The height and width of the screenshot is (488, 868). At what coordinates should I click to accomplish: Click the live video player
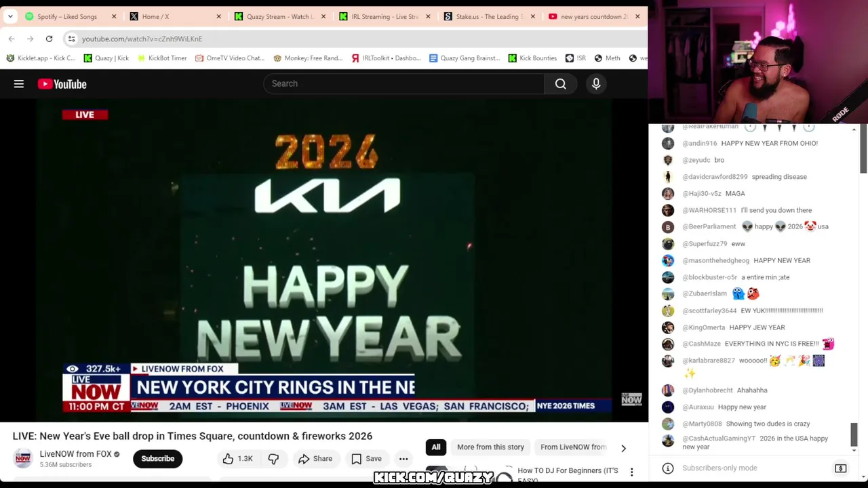[x=324, y=261]
